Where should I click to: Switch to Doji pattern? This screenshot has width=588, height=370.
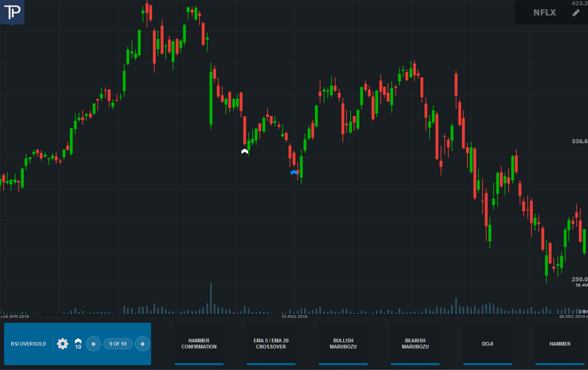pos(488,344)
